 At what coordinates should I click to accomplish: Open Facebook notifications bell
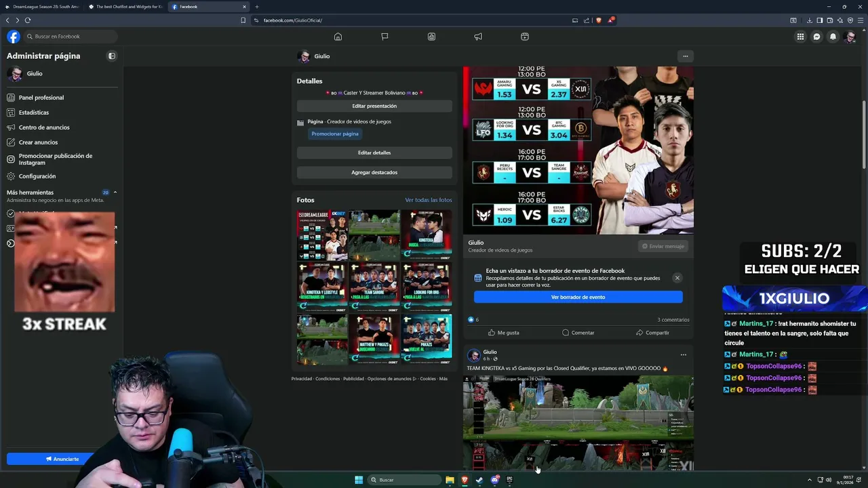click(833, 37)
